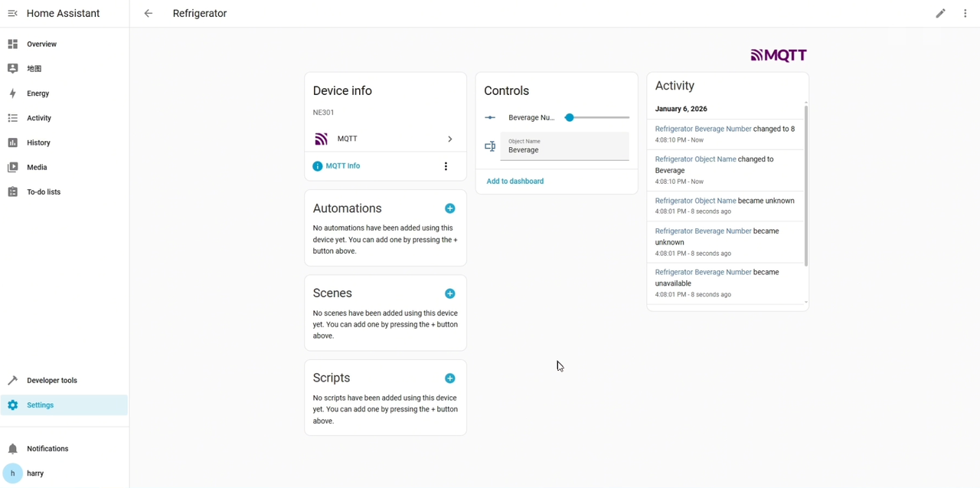Collapse the sidebar with the hamburger icon
980x488 pixels.
[x=12, y=14]
